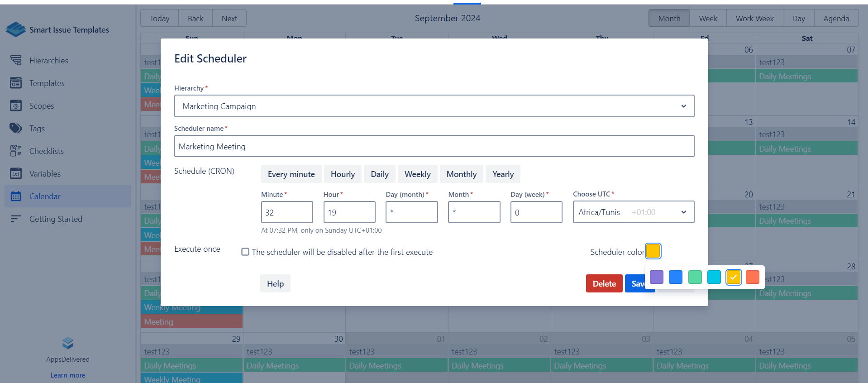Enable the Execute once checkbox
868x383 pixels.
(245, 252)
